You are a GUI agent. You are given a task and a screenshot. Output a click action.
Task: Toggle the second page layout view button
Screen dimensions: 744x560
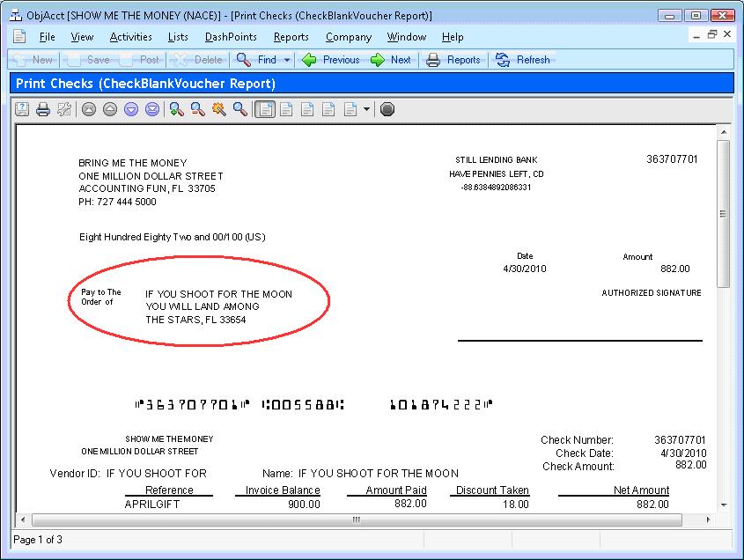tap(285, 109)
